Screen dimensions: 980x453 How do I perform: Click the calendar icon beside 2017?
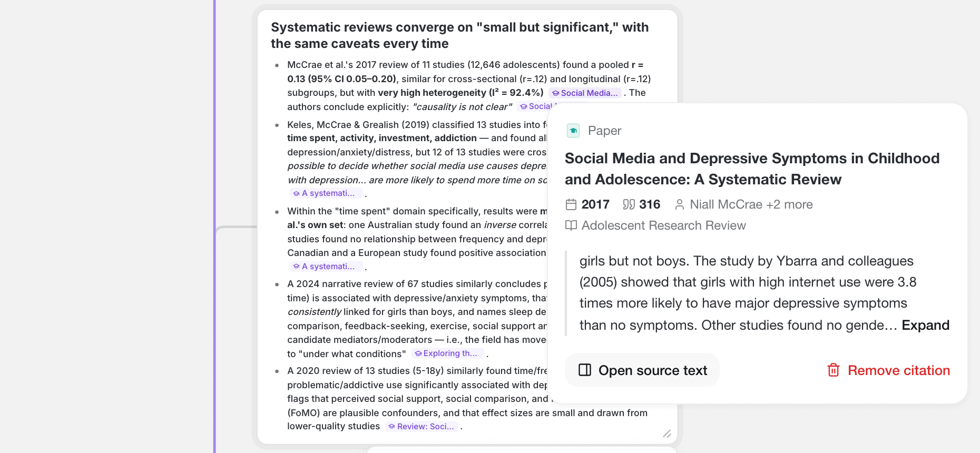(571, 204)
